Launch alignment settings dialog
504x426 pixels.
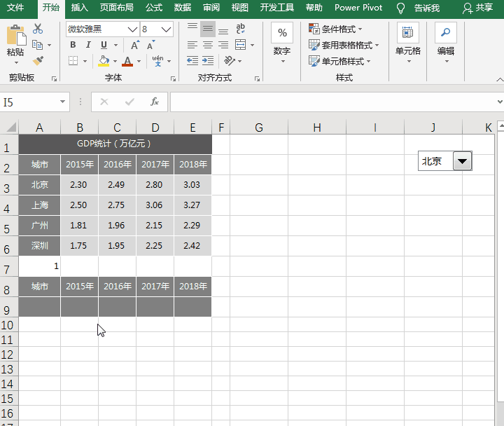[x=257, y=78]
